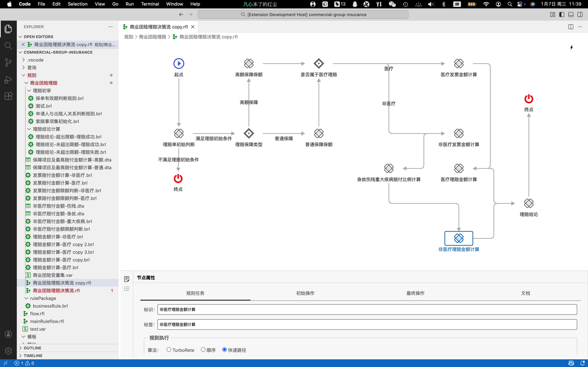Click the split editor right icon
588x367 pixels.
click(571, 27)
